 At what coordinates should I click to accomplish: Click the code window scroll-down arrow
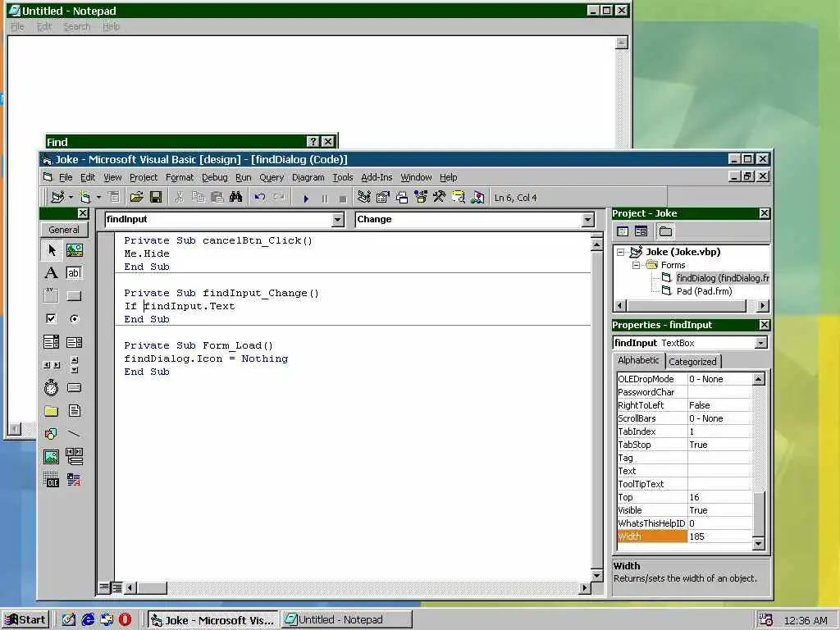[x=597, y=575]
